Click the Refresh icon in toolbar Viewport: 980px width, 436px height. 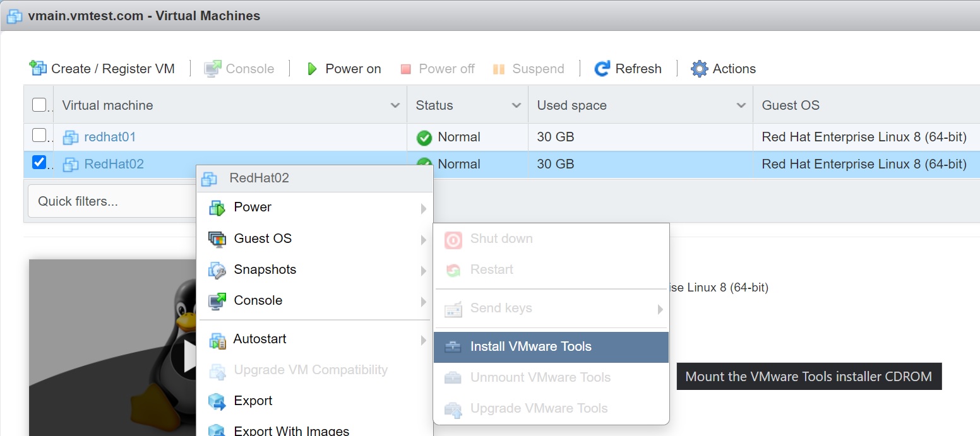point(602,69)
